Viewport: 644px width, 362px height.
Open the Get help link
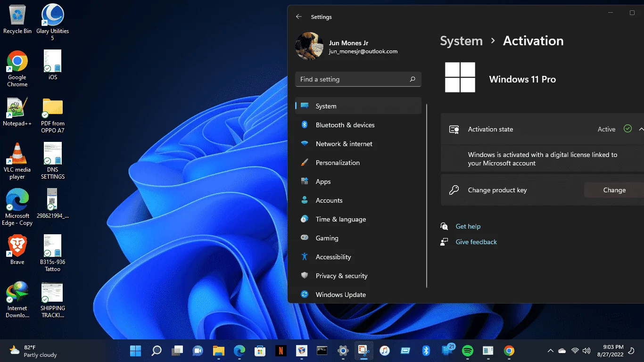tap(468, 226)
